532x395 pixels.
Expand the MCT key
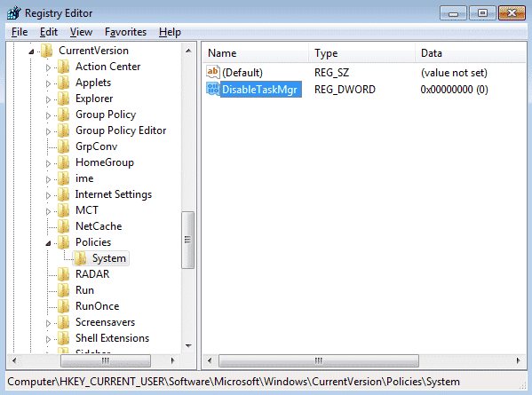click(x=48, y=211)
